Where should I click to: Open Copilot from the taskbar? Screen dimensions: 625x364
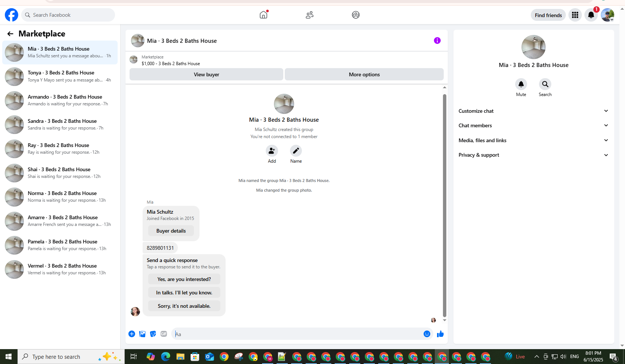tap(151, 357)
